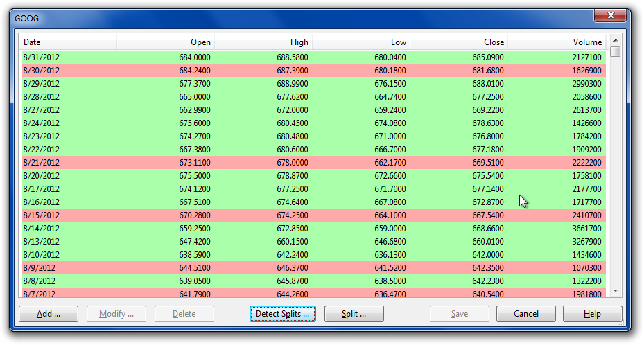Click the Add button
Viewport: 644px width, 345px height.
click(48, 314)
